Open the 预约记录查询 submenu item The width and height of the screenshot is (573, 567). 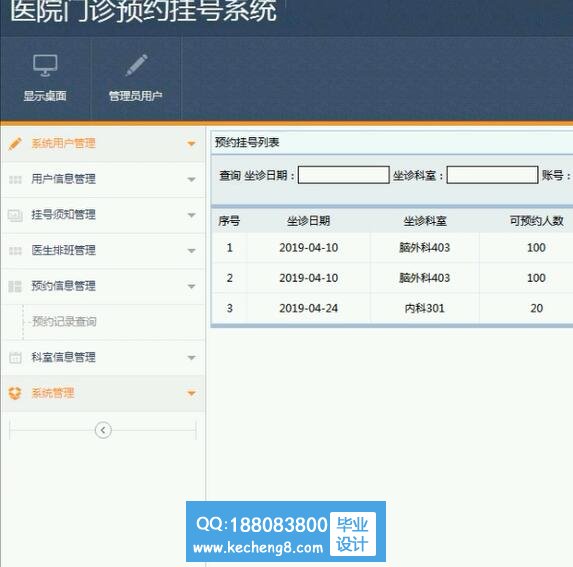[64, 321]
